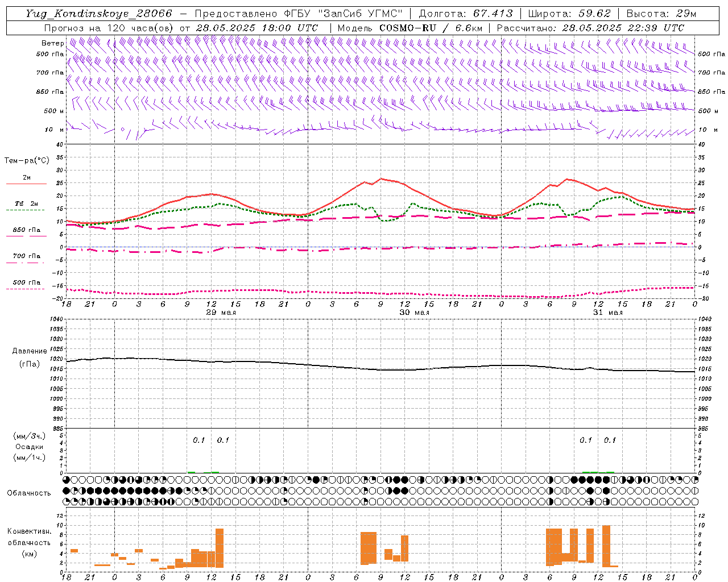
Task: Click the solid red line sample under 2м legend
Action: (x=26, y=184)
